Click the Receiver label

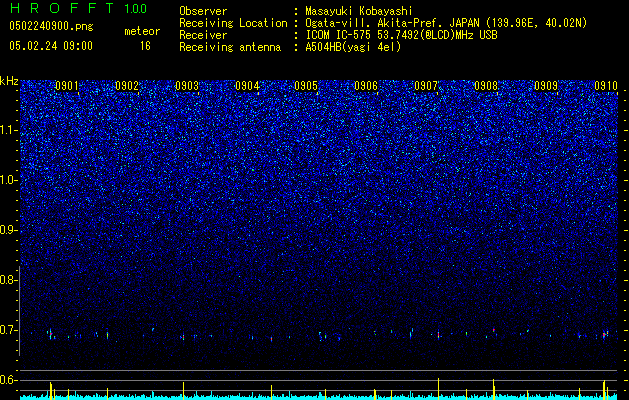(203, 35)
